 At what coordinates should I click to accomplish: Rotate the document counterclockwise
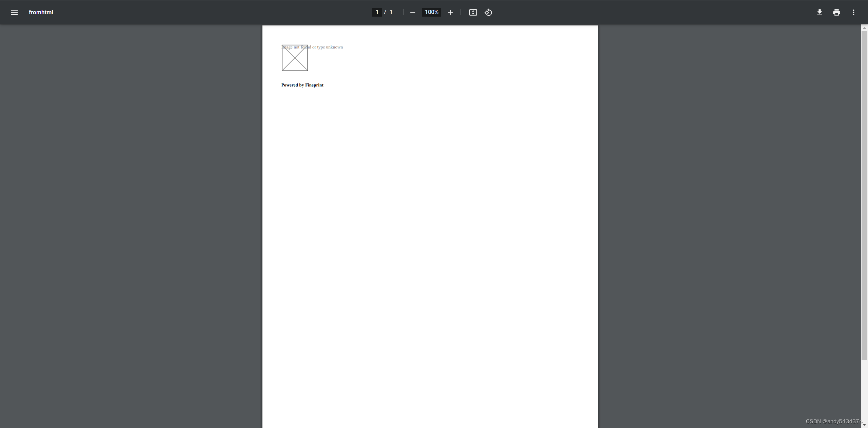[x=488, y=12]
